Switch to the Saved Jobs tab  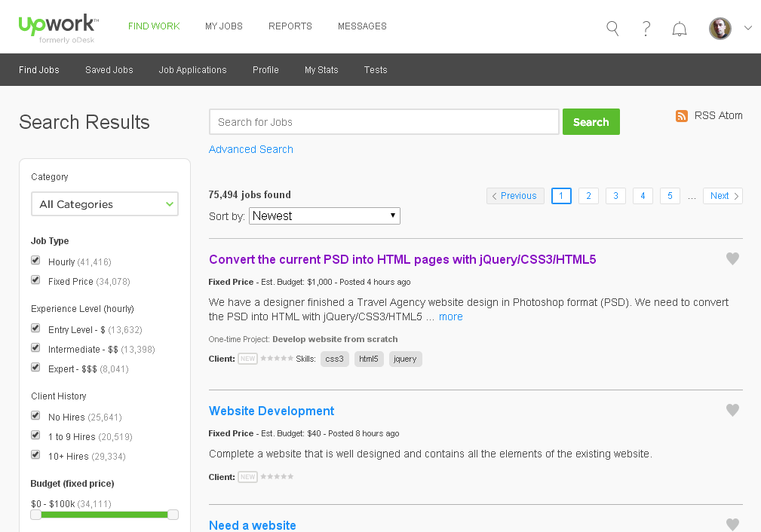[x=109, y=69]
